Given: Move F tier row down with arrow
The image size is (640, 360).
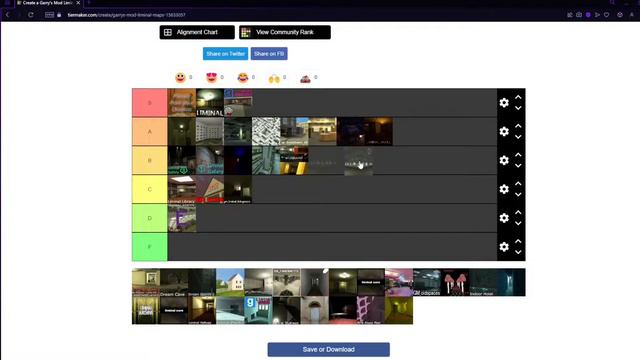Looking at the screenshot, I should 518,253.
